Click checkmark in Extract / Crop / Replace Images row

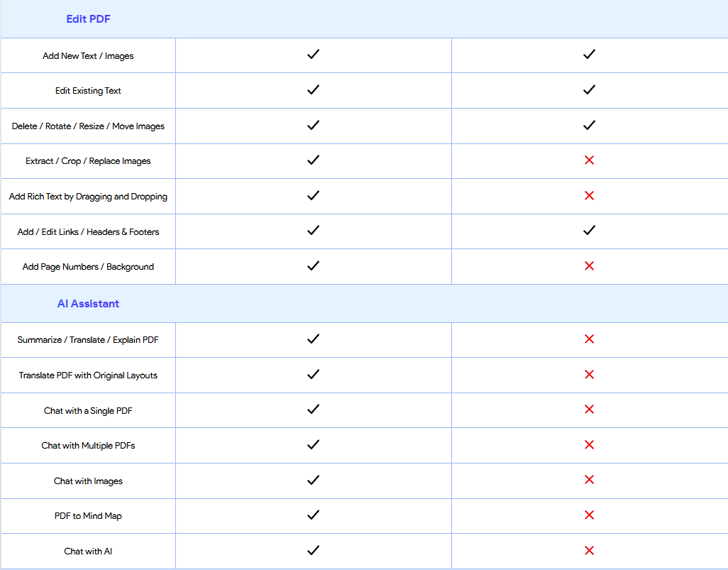314,160
